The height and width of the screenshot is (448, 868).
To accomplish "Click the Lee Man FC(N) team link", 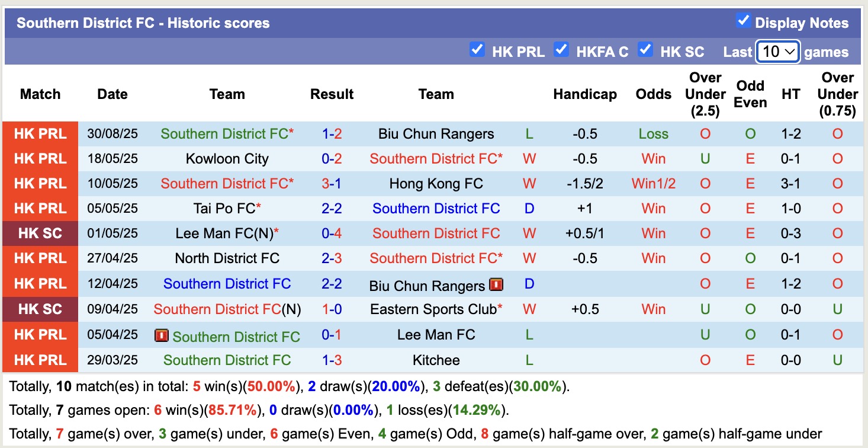I will pos(224,233).
